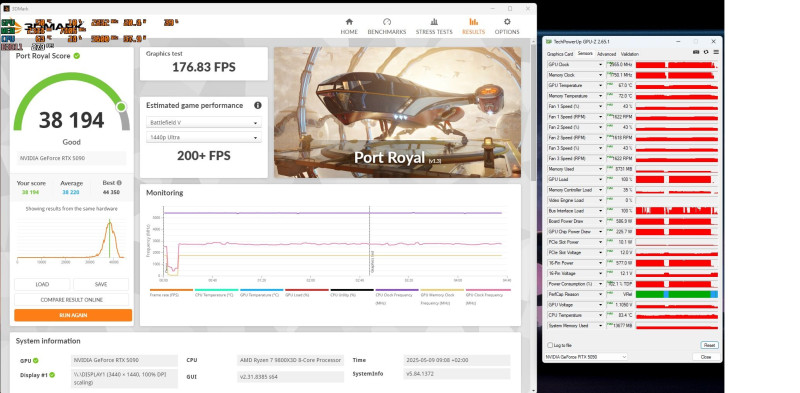800x393 pixels.
Task: Click the green check next to Port Royal Score
Action: (77, 56)
